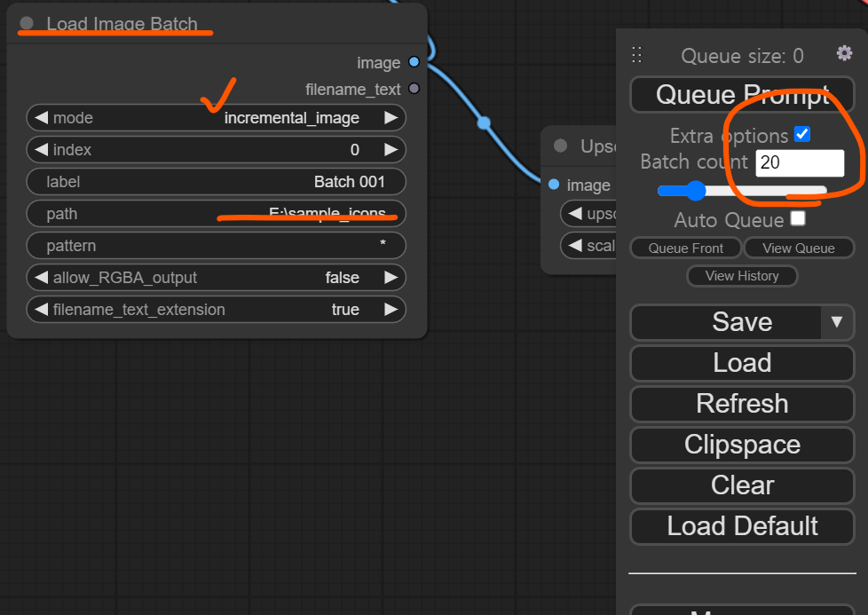Image resolution: width=868 pixels, height=615 pixels.
Task: Open View History
Action: pyautogui.click(x=742, y=276)
